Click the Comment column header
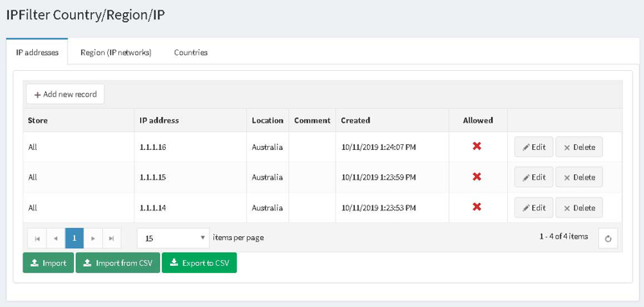644x307 pixels. (x=312, y=120)
